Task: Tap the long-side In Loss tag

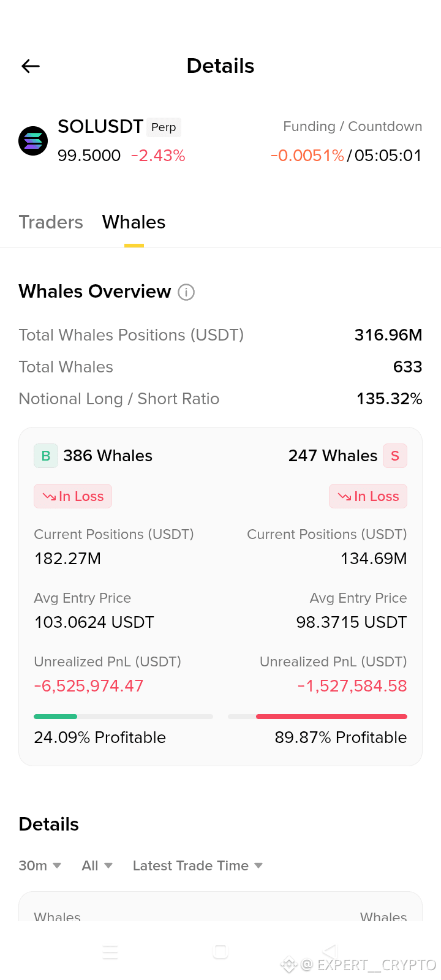Action: (73, 496)
